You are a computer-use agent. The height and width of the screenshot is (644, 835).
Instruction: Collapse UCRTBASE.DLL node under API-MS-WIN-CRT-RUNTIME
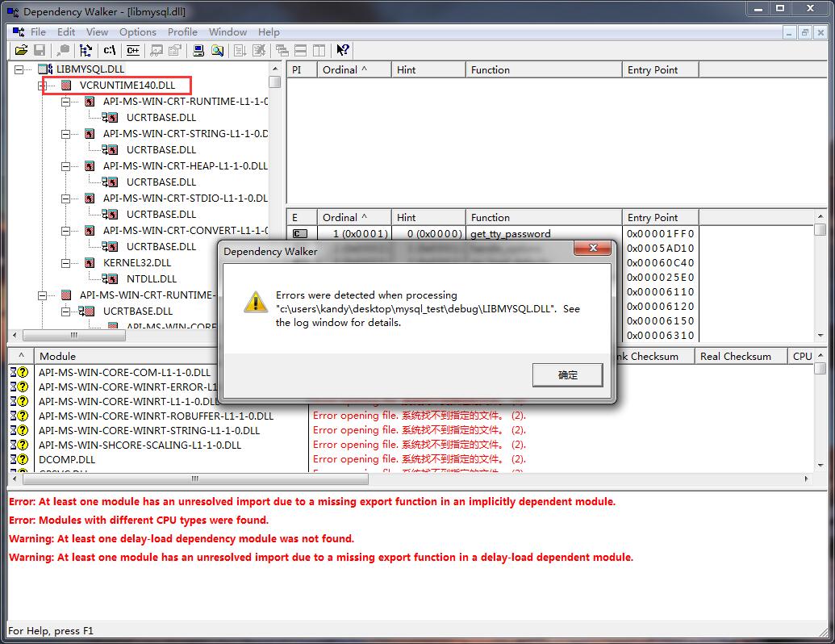pos(65,311)
